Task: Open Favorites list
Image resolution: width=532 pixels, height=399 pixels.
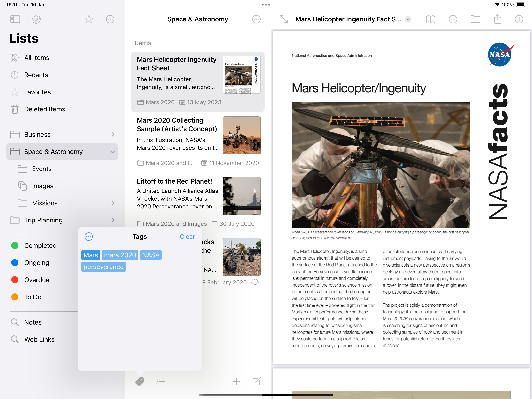Action: pyautogui.click(x=62, y=92)
